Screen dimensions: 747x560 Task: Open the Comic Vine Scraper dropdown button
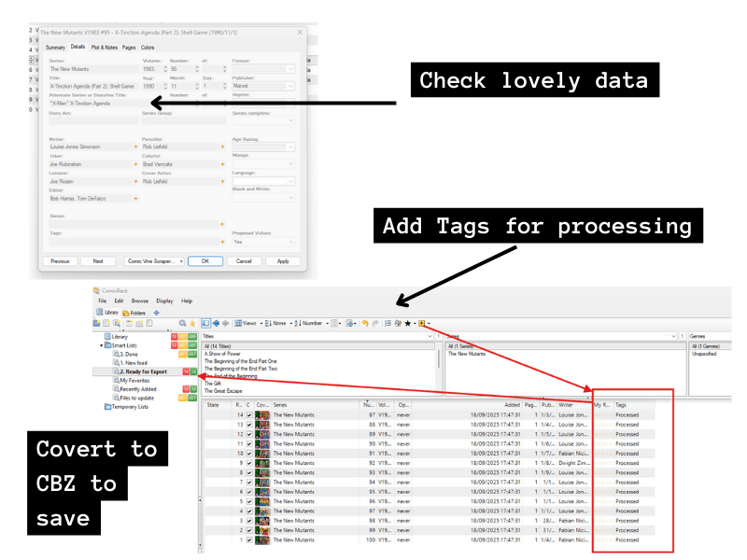[155, 261]
